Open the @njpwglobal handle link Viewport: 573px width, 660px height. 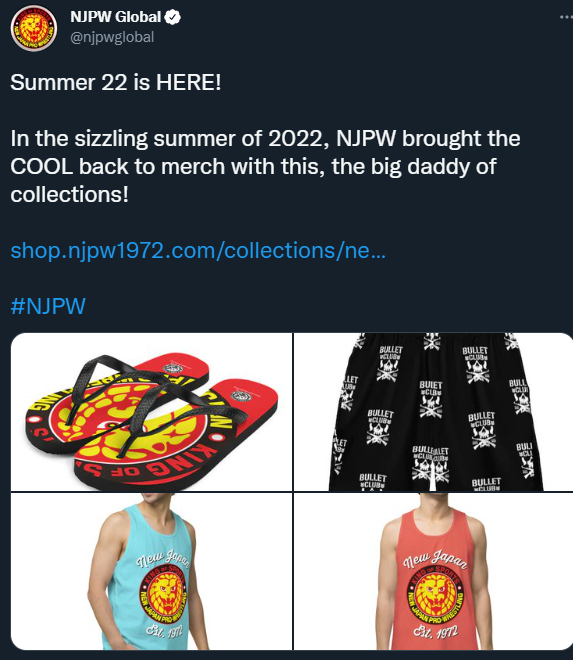point(112,37)
